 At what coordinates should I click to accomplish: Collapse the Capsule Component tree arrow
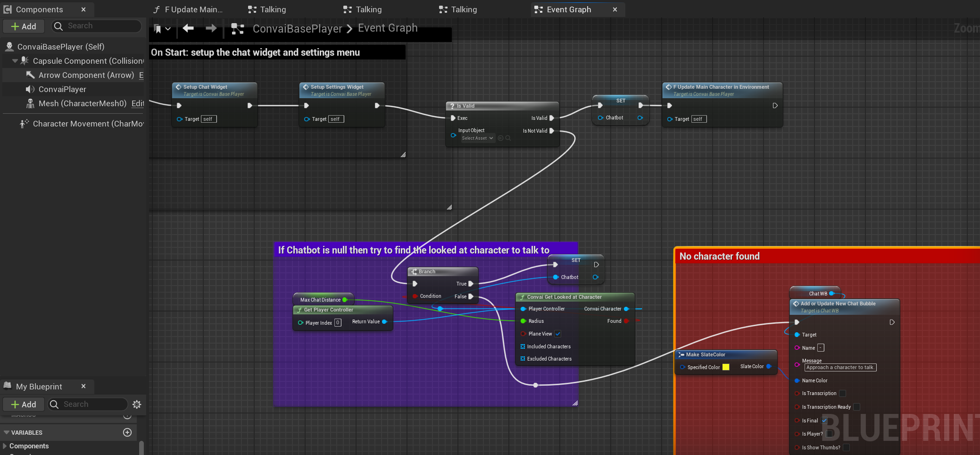15,61
